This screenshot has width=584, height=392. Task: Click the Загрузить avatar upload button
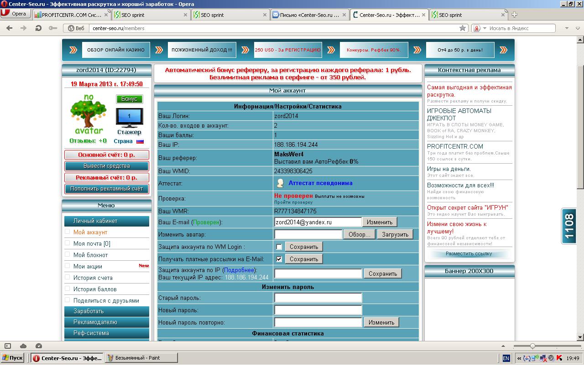click(x=395, y=234)
